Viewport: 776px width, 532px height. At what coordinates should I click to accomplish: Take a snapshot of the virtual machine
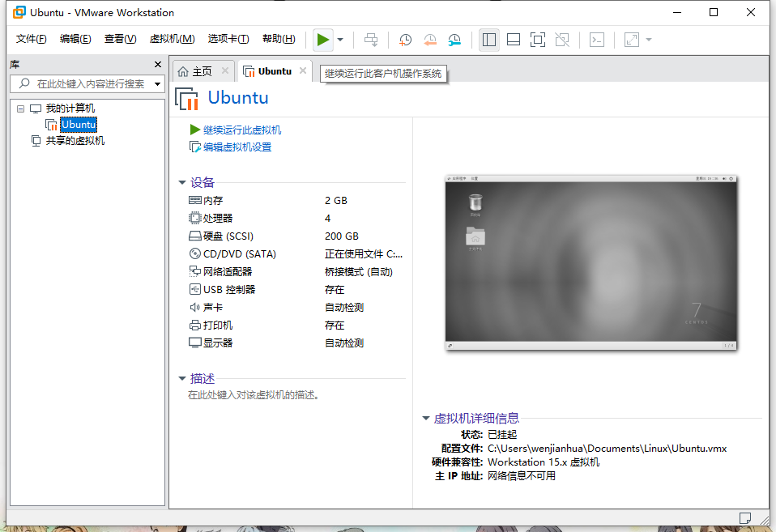coord(405,40)
